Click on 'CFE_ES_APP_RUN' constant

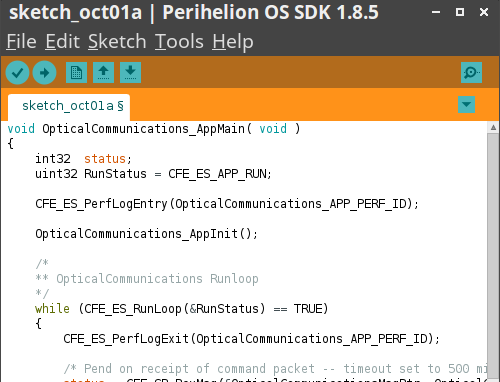pos(217,174)
